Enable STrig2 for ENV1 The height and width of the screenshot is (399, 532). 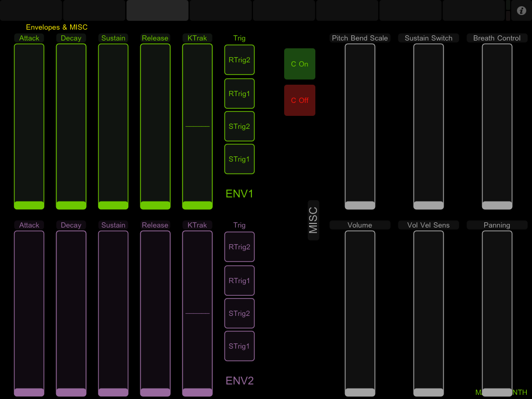pos(240,126)
